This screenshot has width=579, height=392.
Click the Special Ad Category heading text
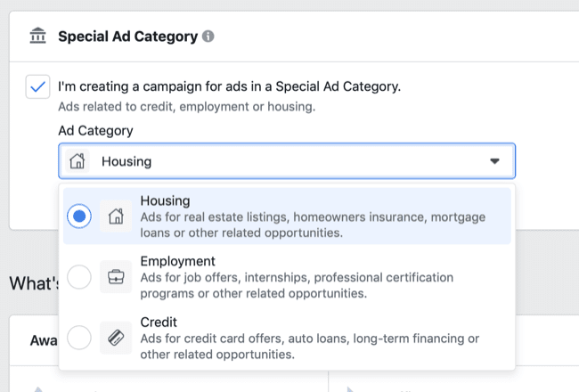point(126,37)
